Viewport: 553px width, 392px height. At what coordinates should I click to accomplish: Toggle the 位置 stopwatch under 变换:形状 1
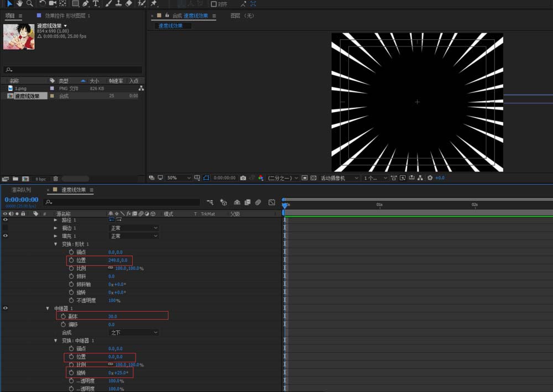pos(71,260)
